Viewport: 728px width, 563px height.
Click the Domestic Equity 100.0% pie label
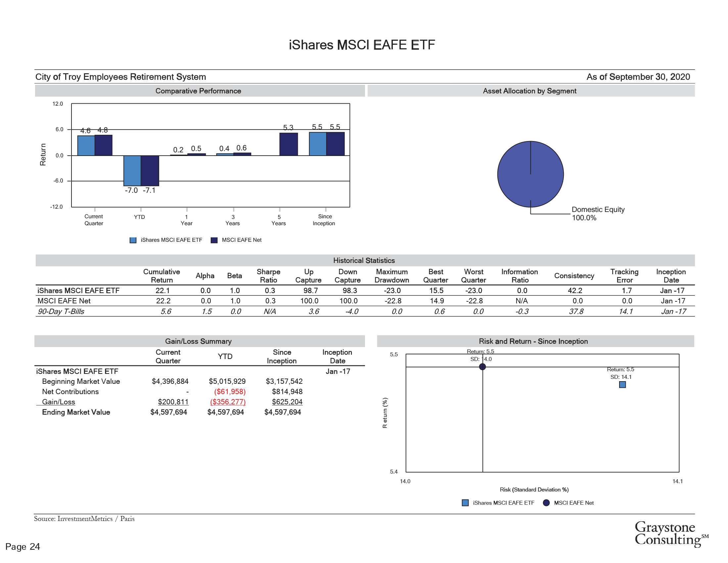598,214
